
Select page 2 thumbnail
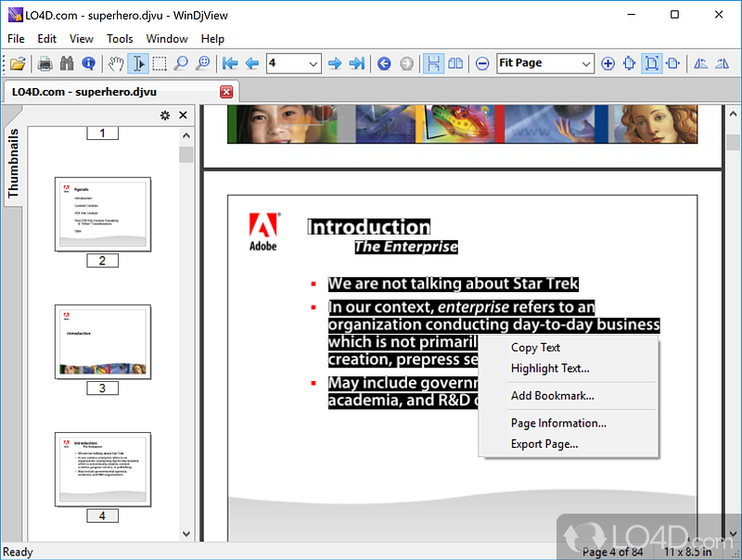103,214
